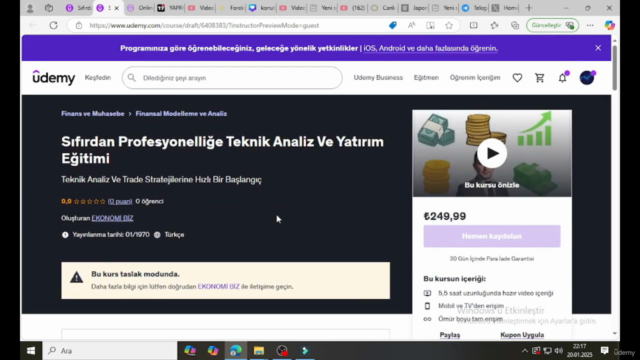Click Kupon Uygula button
The height and width of the screenshot is (360, 640).
pos(522,335)
